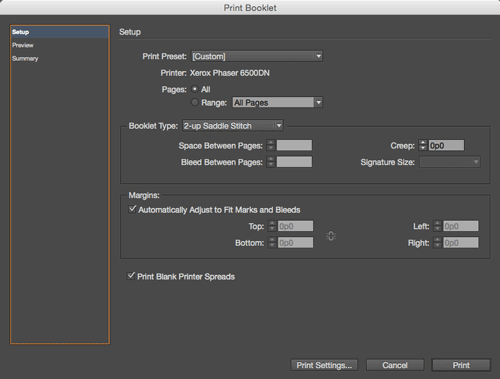Screen dimensions: 500x379
Task: Toggle the margins link chain icon
Action: (331, 236)
